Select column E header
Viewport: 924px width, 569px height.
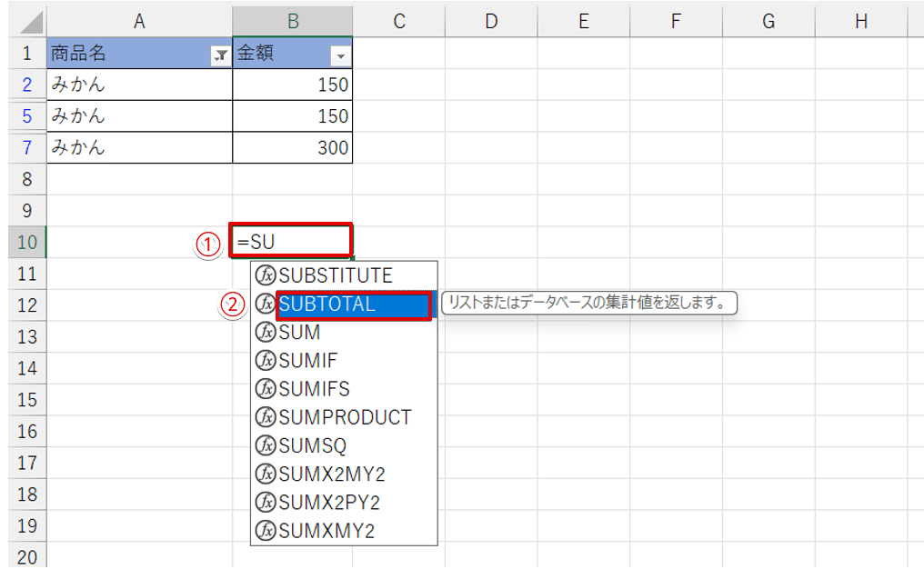(x=584, y=22)
